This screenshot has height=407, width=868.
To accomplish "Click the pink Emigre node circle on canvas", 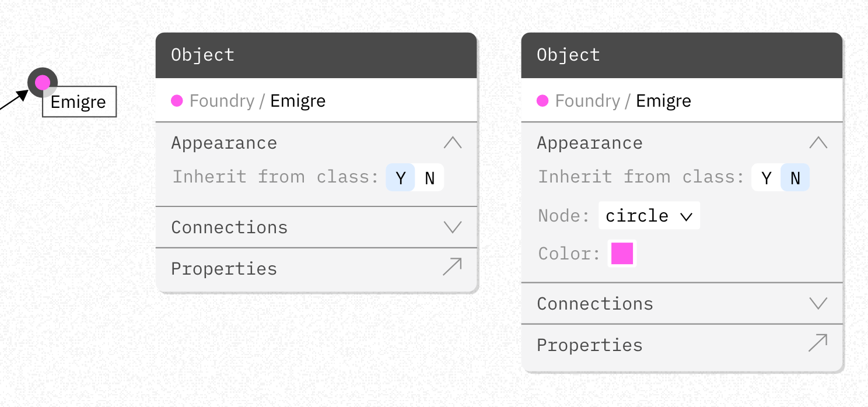I will pyautogui.click(x=43, y=83).
